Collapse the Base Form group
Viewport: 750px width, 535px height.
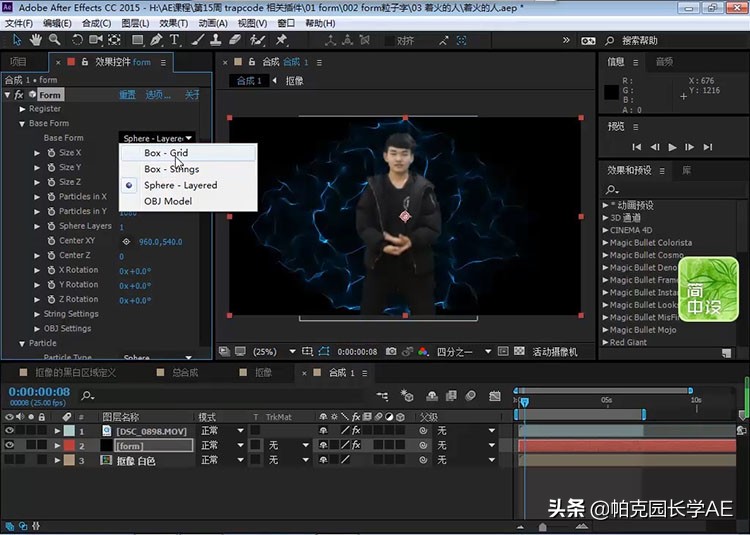[x=22, y=124]
